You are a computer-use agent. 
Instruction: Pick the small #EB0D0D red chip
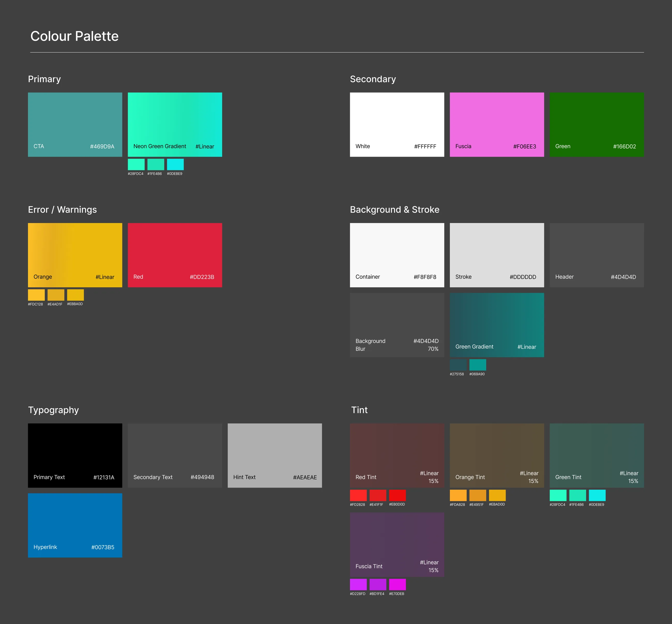pyautogui.click(x=397, y=495)
